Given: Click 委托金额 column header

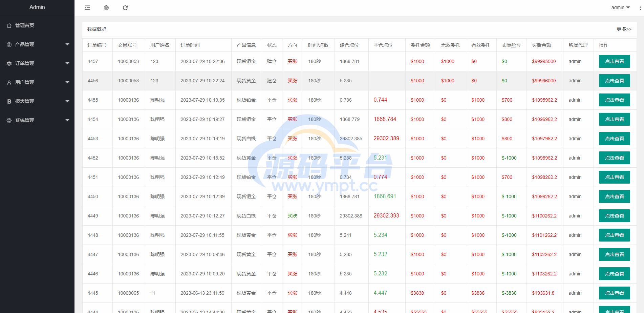Looking at the screenshot, I should coord(420,45).
